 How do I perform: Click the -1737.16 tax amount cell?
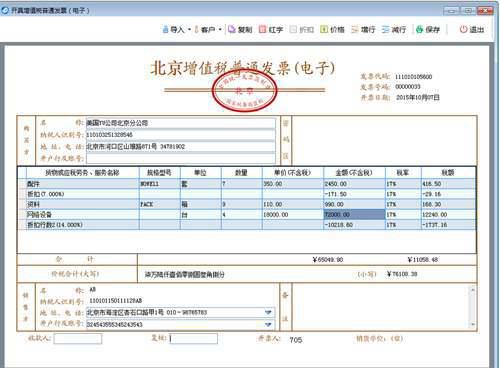coord(448,225)
